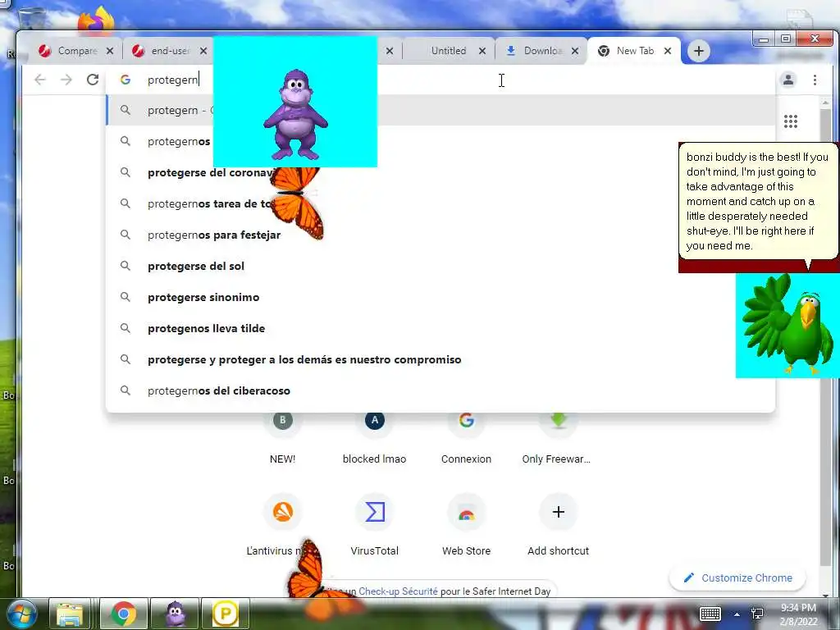Close the Compare tab
This screenshot has height=630, width=840.
pyautogui.click(x=109, y=51)
